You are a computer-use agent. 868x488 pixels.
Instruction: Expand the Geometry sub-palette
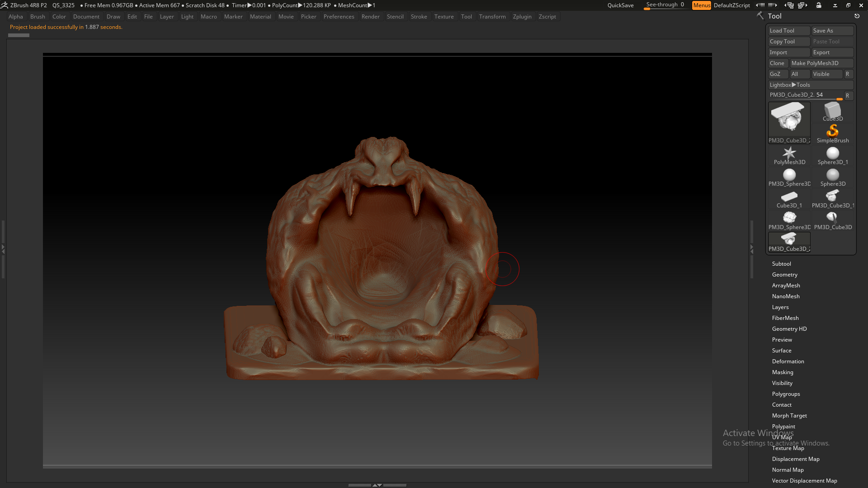(784, 275)
